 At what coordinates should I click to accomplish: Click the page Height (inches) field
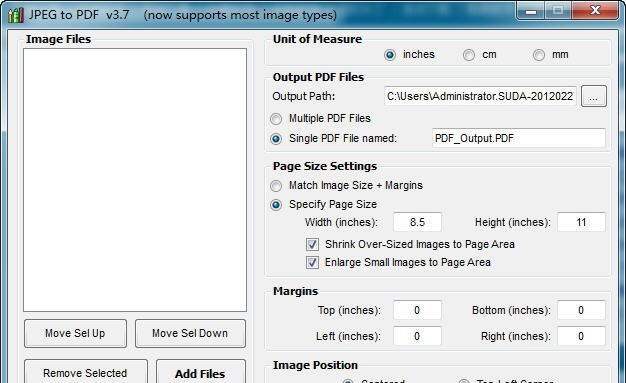[x=581, y=222]
